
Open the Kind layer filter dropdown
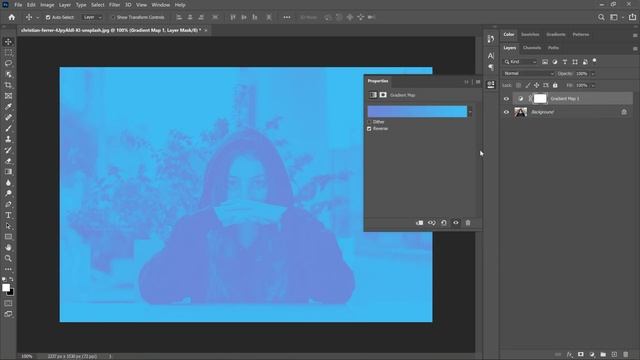pyautogui.click(x=520, y=62)
